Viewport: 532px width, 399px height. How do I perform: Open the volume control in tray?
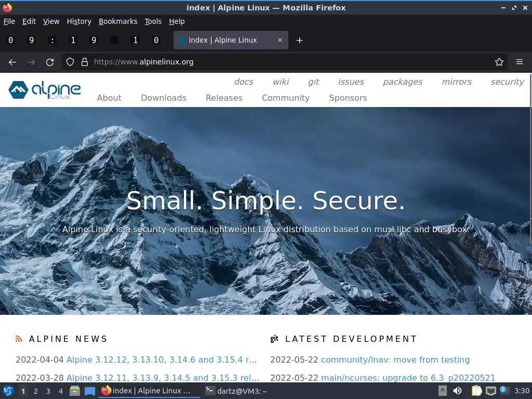point(457,391)
